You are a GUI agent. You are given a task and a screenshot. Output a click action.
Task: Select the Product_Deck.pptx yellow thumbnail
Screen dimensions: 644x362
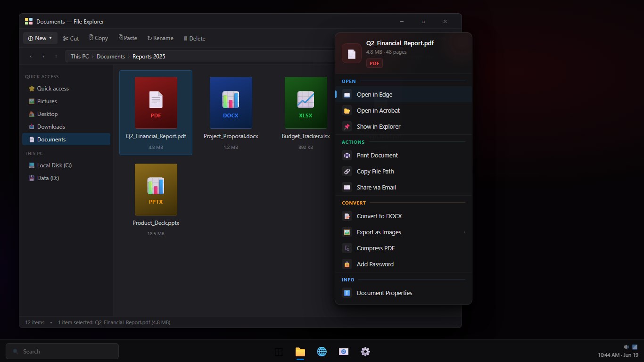click(x=156, y=189)
